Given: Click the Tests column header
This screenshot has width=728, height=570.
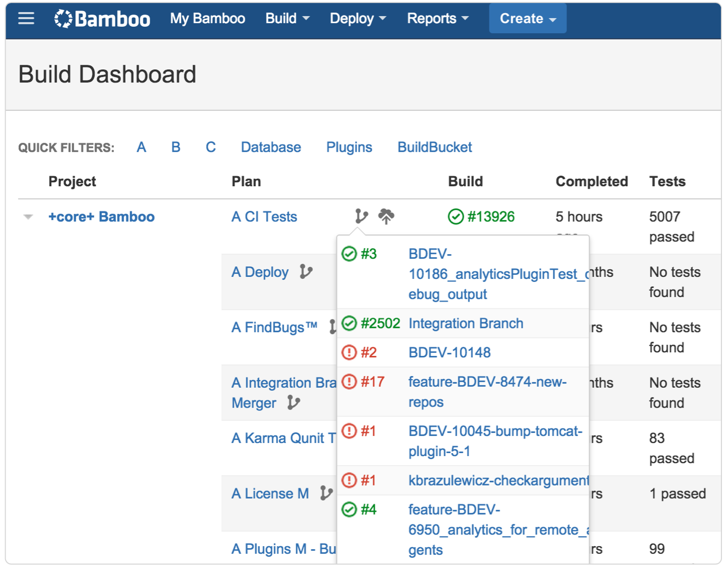Looking at the screenshot, I should 668,181.
